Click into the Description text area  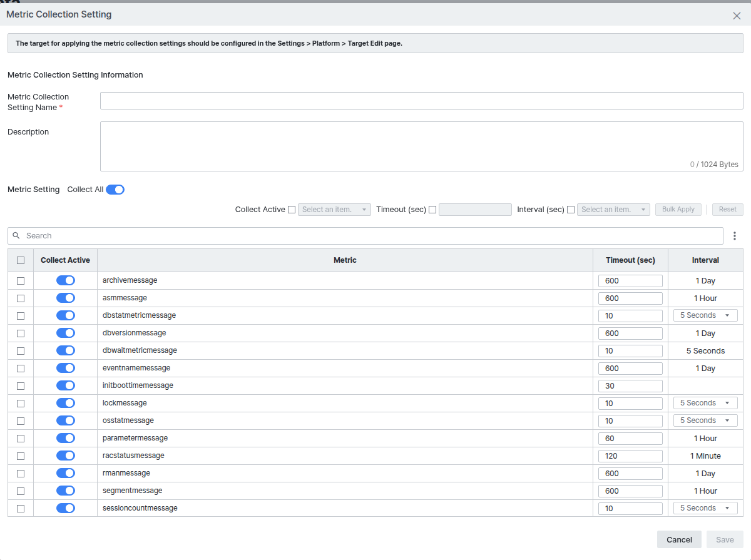coord(422,146)
